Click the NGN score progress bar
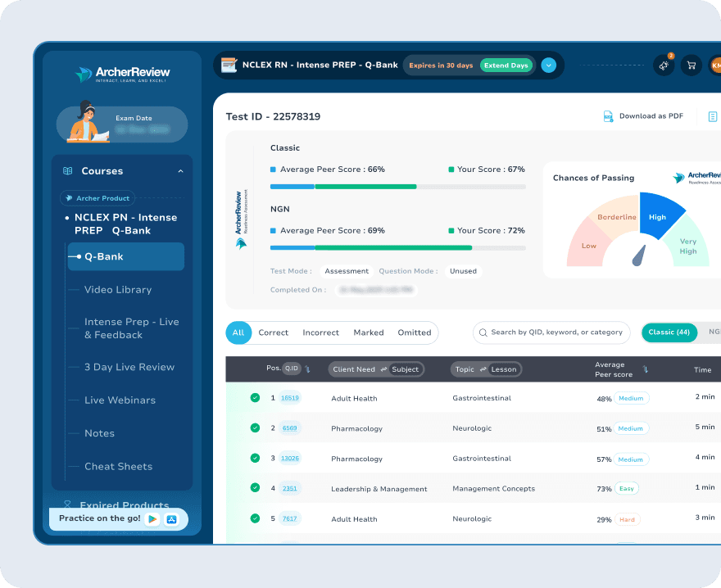 tap(397, 247)
